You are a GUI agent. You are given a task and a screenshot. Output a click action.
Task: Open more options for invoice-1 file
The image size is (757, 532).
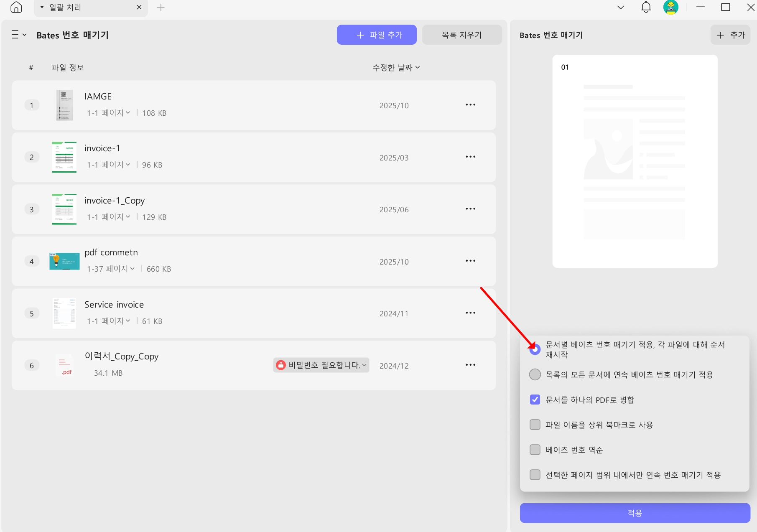470,157
